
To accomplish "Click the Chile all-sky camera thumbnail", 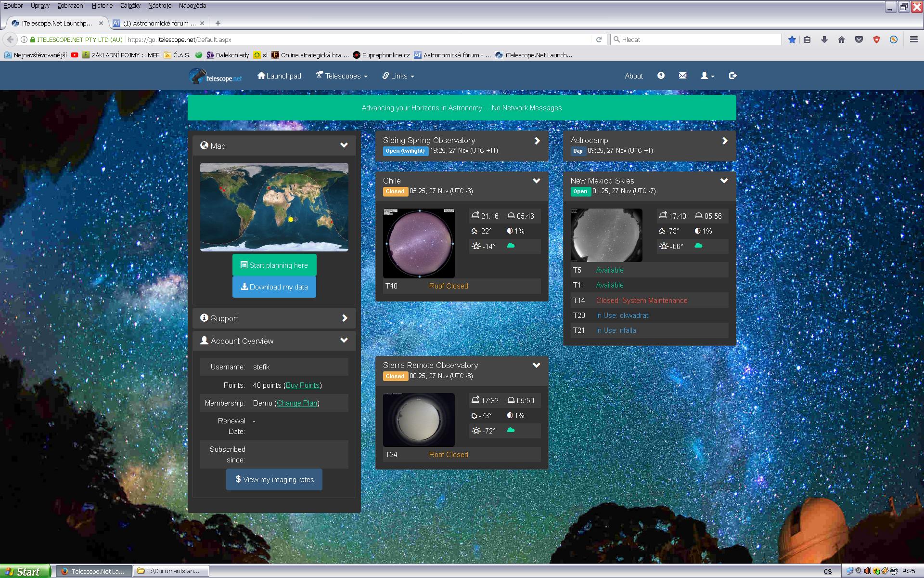I will [418, 243].
